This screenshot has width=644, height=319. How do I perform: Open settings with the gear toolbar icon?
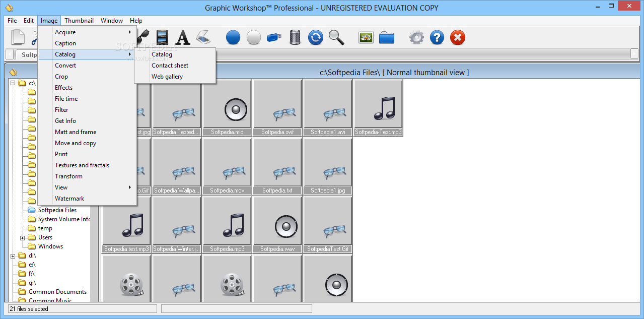pos(416,37)
